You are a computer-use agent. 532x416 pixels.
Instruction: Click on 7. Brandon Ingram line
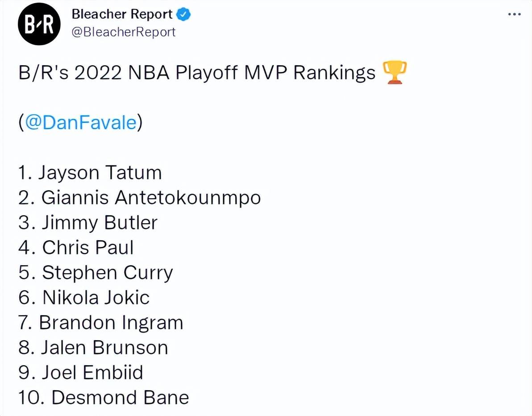coord(101,323)
